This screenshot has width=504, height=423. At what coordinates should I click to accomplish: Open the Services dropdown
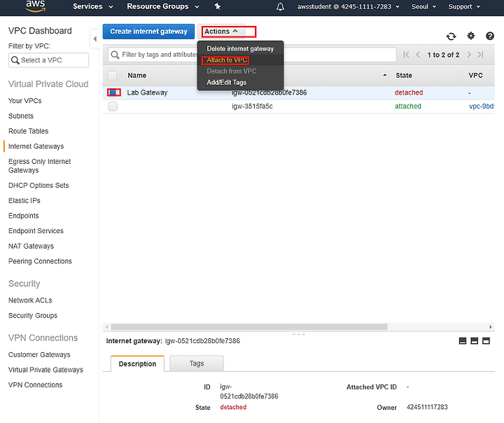point(92,6)
